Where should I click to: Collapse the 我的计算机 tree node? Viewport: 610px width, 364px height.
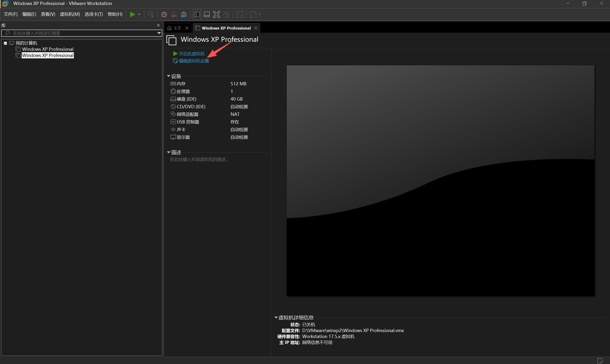pyautogui.click(x=5, y=43)
